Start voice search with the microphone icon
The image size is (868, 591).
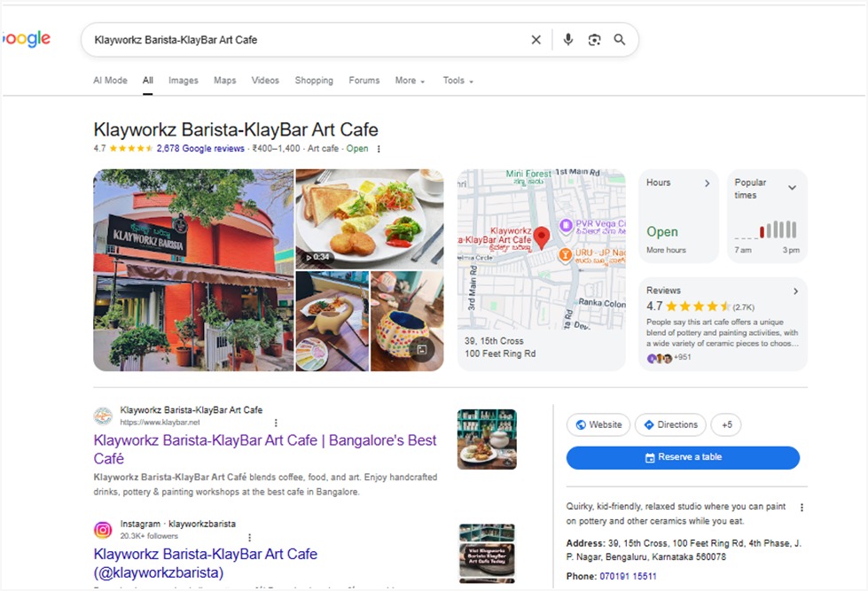pos(568,40)
